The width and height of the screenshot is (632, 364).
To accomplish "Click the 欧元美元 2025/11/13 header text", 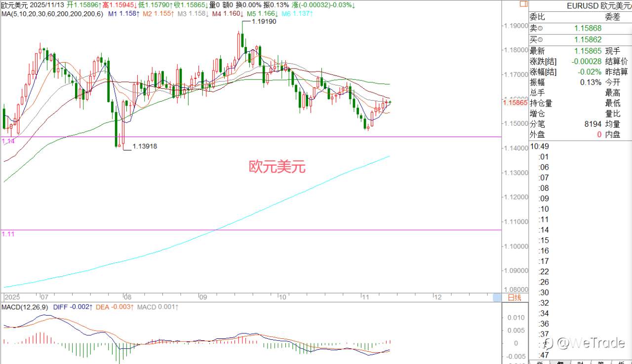I will (x=33, y=5).
